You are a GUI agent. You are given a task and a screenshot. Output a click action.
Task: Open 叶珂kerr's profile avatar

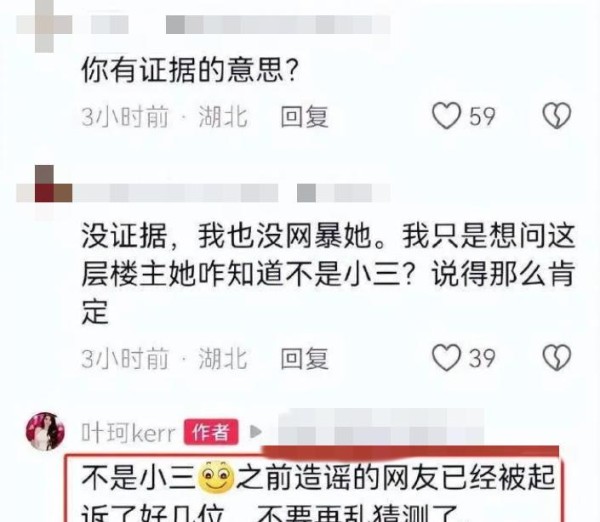coord(45,431)
